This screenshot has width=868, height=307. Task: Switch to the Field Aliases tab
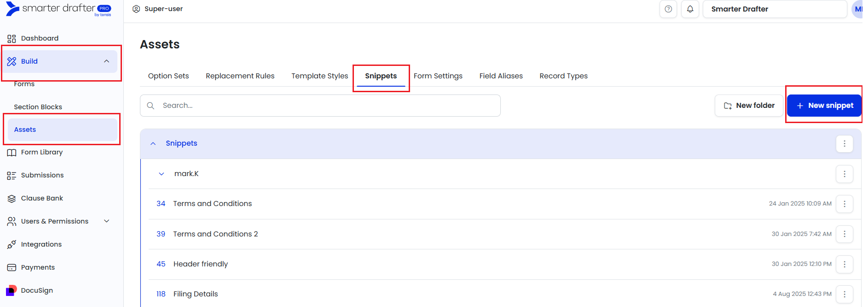click(x=501, y=76)
